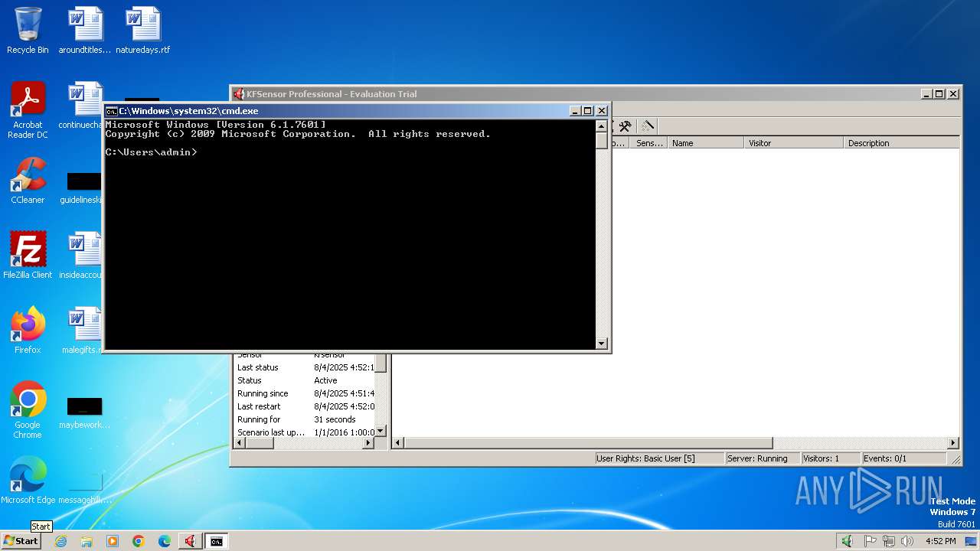Open network tray icon
Image resolution: width=980 pixels, height=551 pixels.
tap(889, 541)
